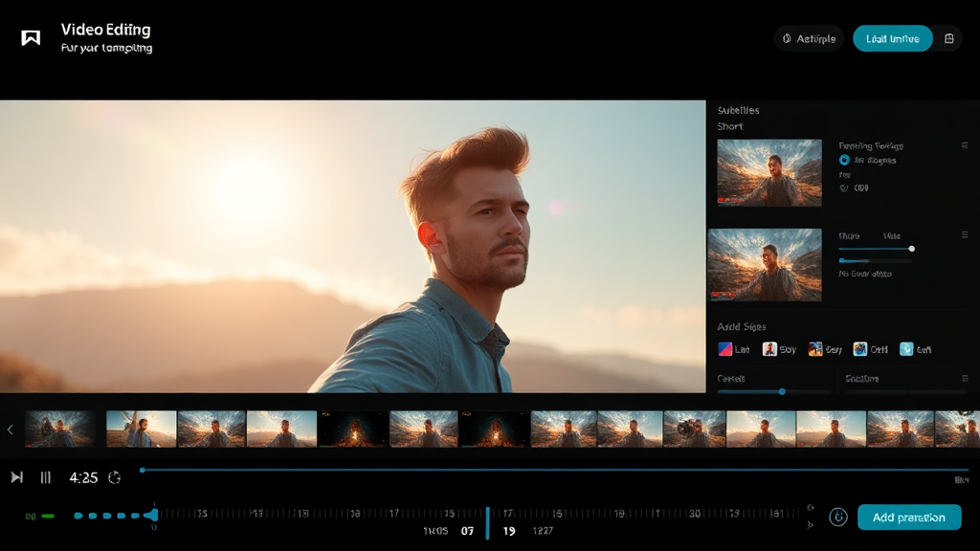This screenshot has height=551, width=980.
Task: Choose the light-blue style icon in Add row
Action: pos(906,350)
